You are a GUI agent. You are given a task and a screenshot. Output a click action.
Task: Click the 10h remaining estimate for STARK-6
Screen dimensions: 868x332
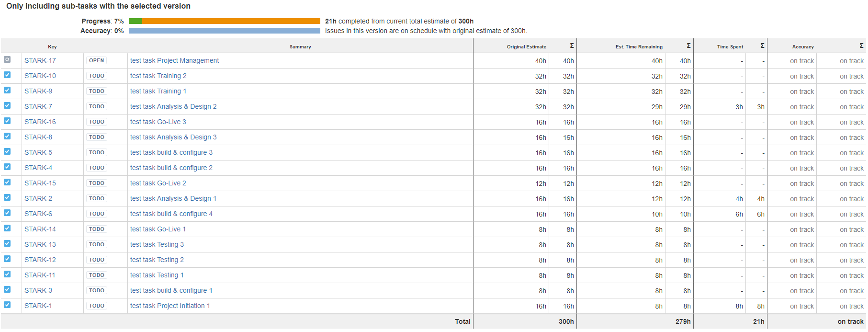(x=657, y=214)
